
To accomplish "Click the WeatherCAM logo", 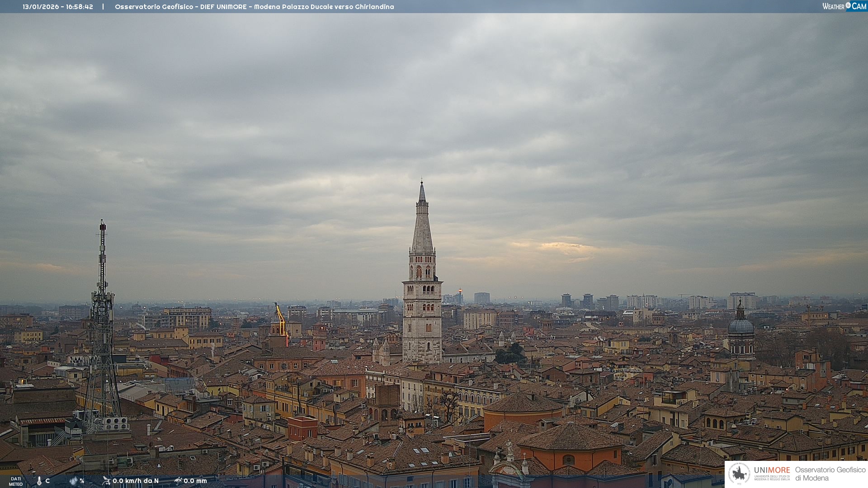I will tap(844, 6).
